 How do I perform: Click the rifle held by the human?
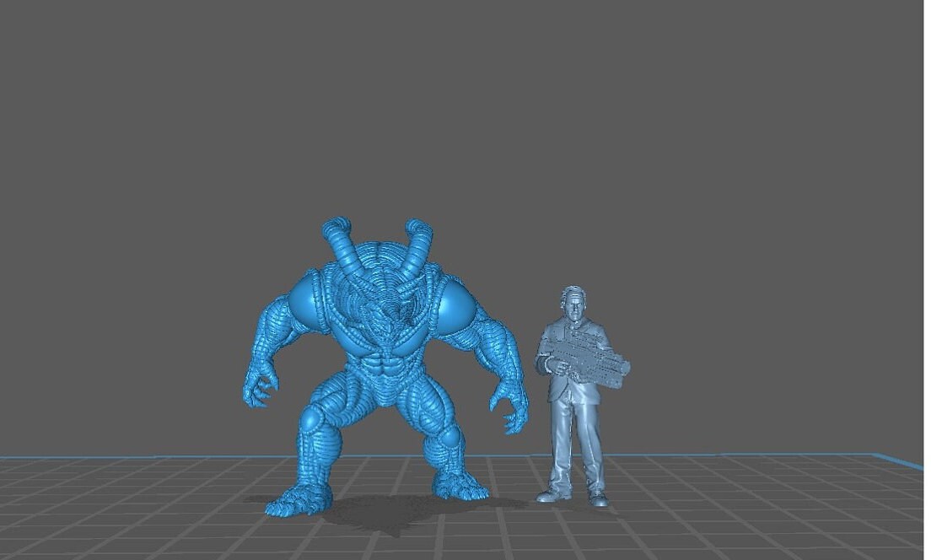coord(590,358)
